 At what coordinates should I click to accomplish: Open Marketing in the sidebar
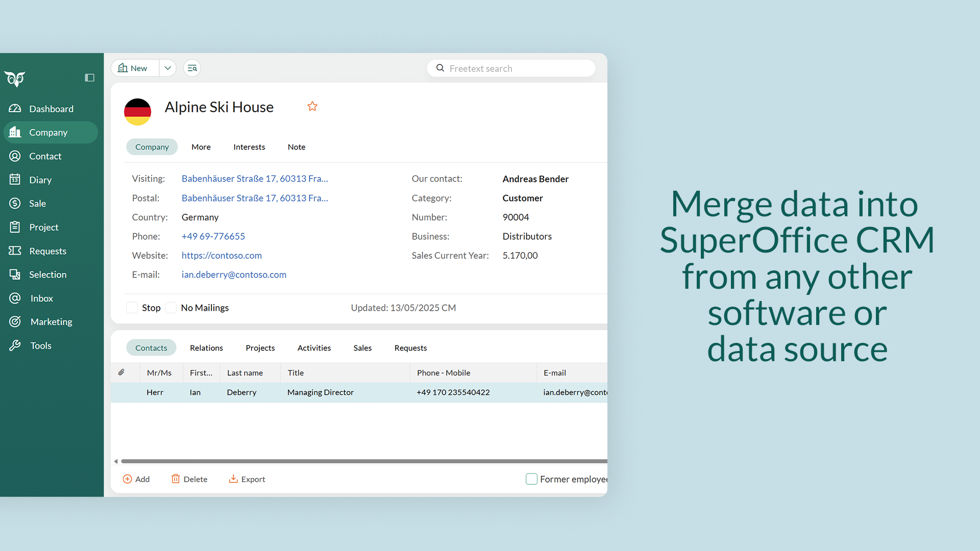51,322
